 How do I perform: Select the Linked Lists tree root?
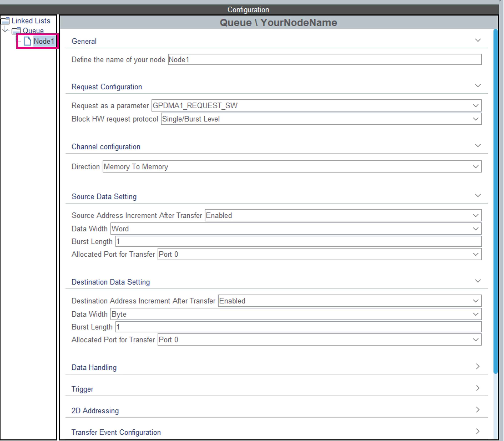click(x=31, y=21)
